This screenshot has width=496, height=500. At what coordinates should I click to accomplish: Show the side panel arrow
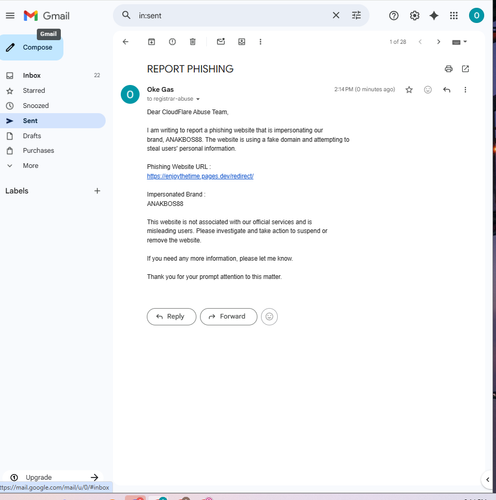487,480
